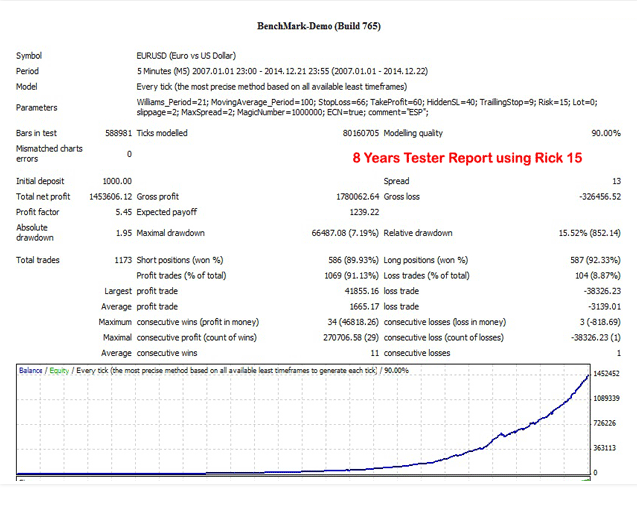The image size is (637, 505).
Task: Click Largest profit trade value 41855.16
Action: pos(362,291)
